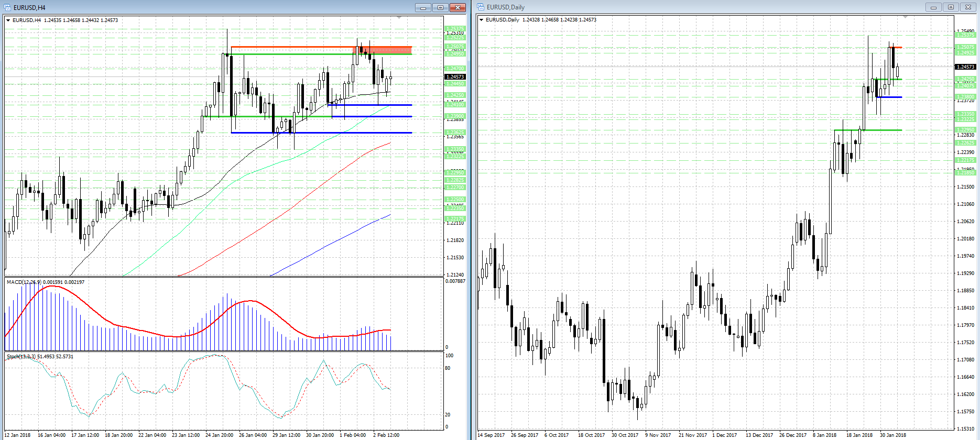Click the chart shift marker on H4 chart

(399, 18)
